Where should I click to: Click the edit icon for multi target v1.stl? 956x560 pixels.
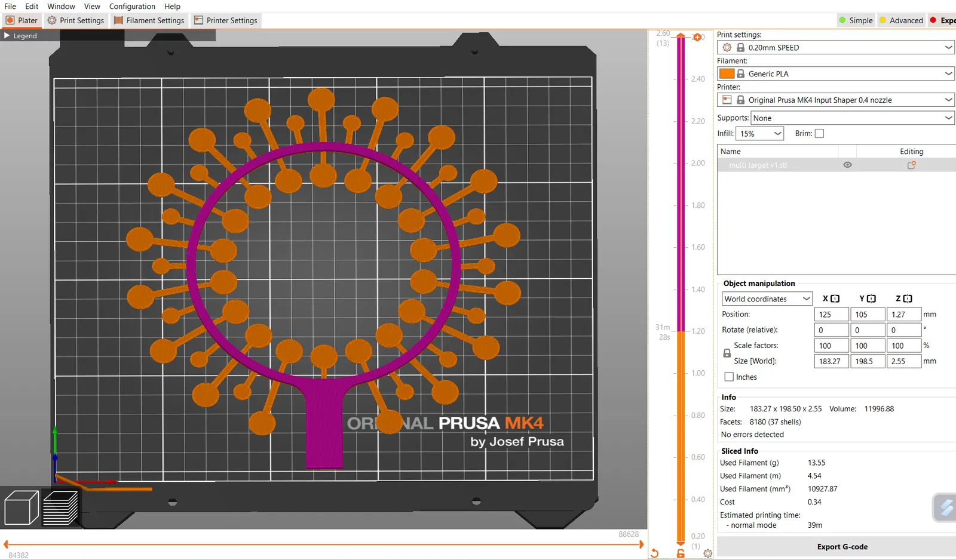911,165
